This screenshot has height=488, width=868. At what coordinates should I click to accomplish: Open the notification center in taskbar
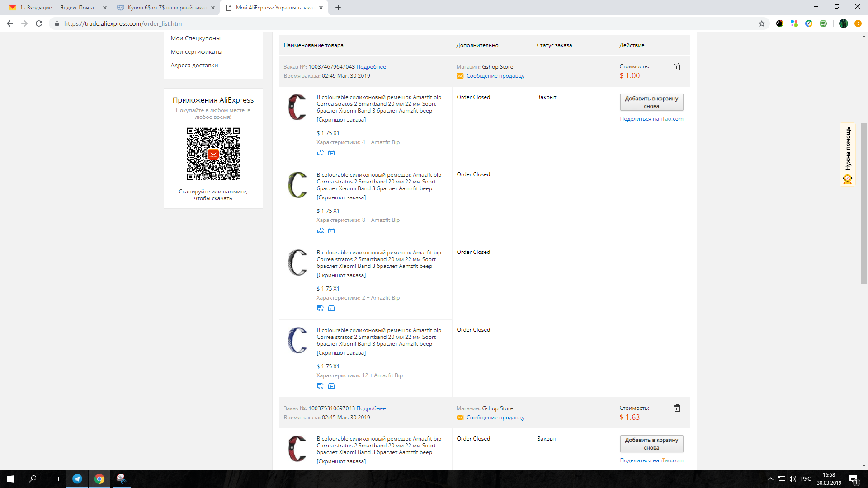pyautogui.click(x=854, y=479)
